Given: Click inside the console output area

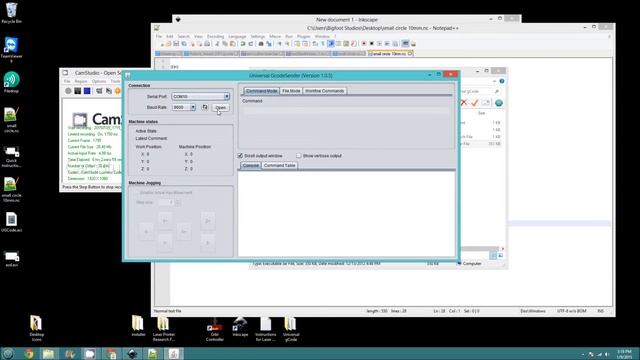Looking at the screenshot, I should click(x=346, y=213).
